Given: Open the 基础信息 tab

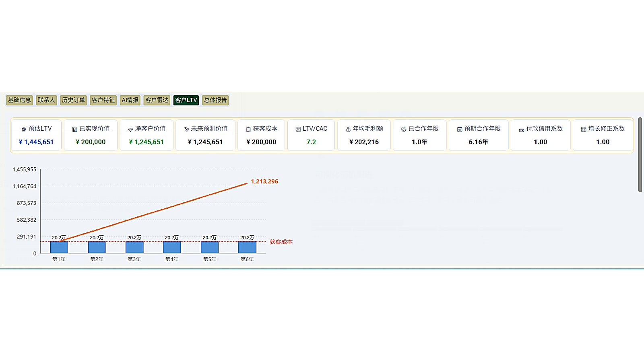Looking at the screenshot, I should [19, 100].
